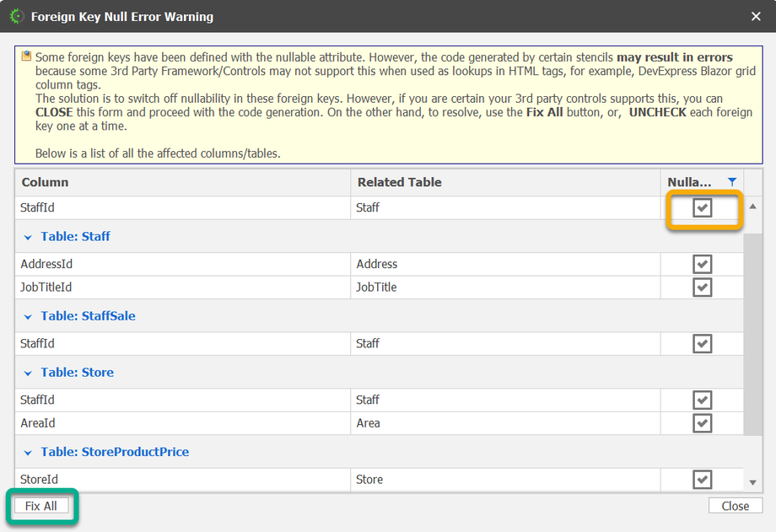Viewport: 776px width, 532px height.
Task: Uncheck Nullable for the highlighted top StaffId row
Action: pos(702,208)
